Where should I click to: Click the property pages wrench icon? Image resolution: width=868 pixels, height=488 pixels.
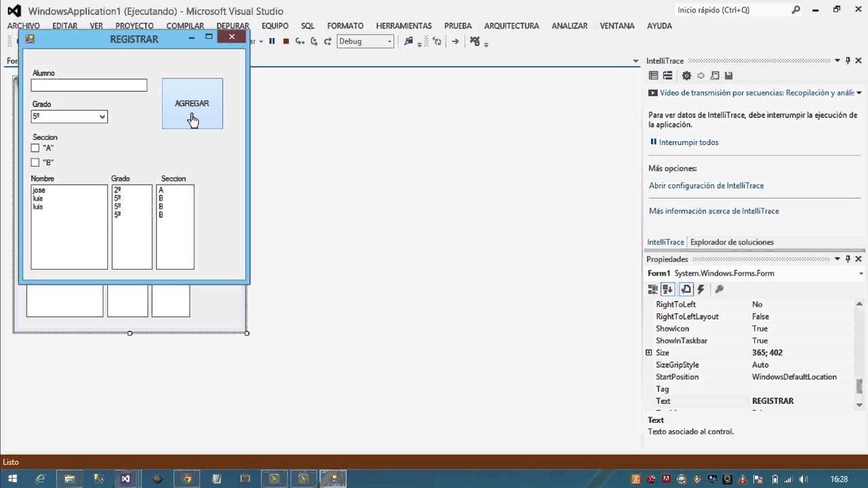pyautogui.click(x=719, y=289)
